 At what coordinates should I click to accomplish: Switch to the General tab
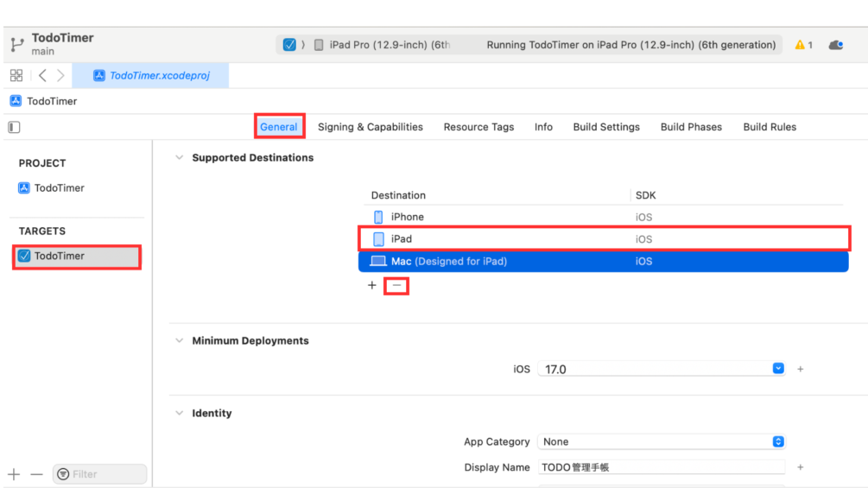pyautogui.click(x=279, y=127)
